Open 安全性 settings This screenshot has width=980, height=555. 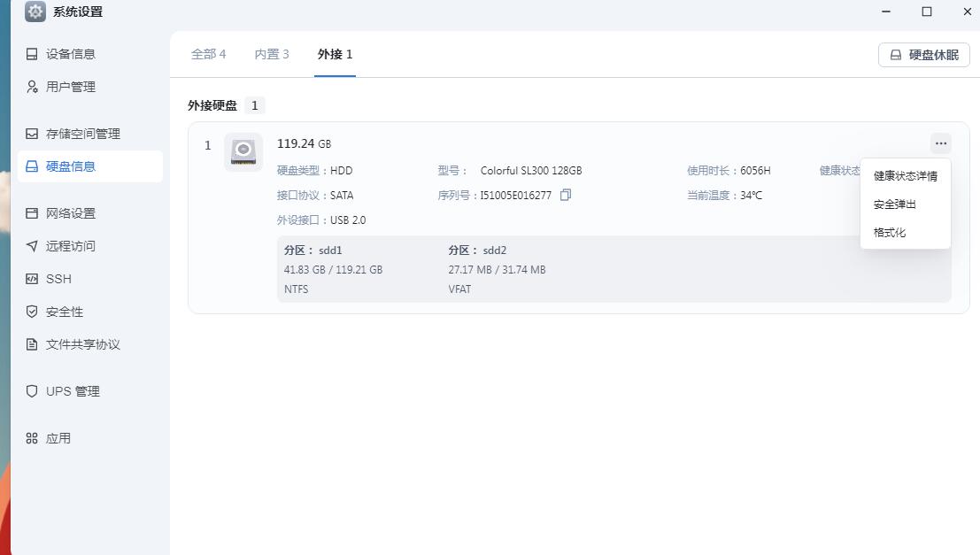(90, 312)
